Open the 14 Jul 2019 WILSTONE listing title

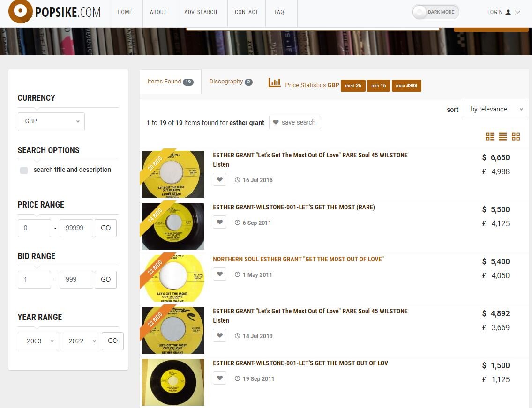click(x=310, y=316)
